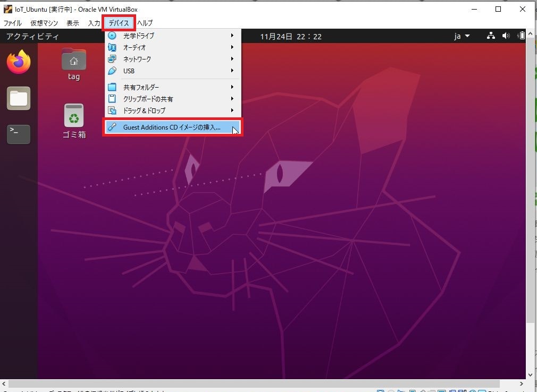Click the horizontal scrollbar right arrow
This screenshot has height=392, width=537.
(x=522, y=384)
